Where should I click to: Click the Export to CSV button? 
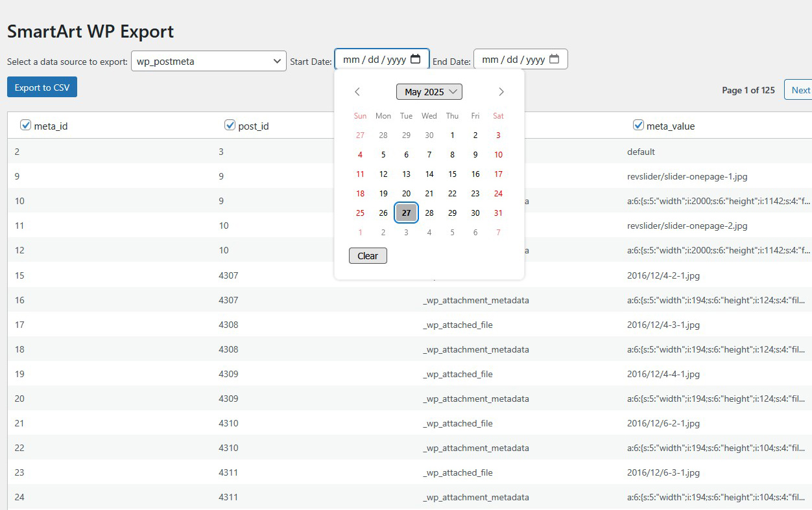pyautogui.click(x=42, y=87)
